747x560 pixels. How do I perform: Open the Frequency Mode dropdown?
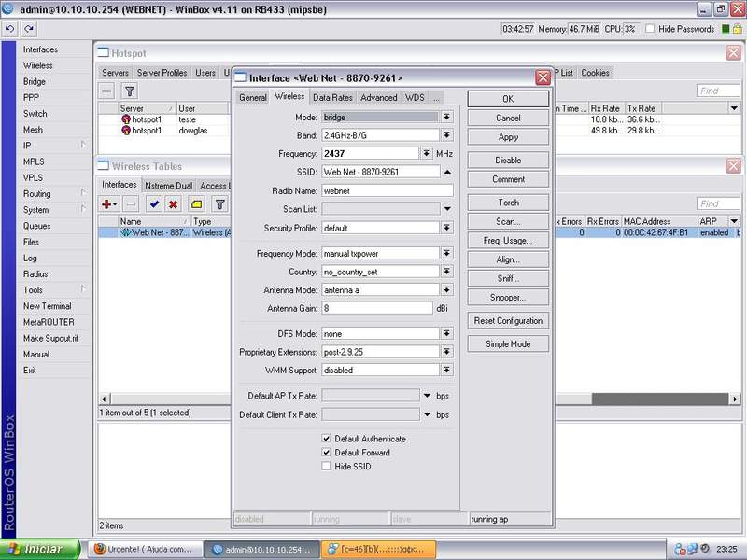click(x=447, y=253)
